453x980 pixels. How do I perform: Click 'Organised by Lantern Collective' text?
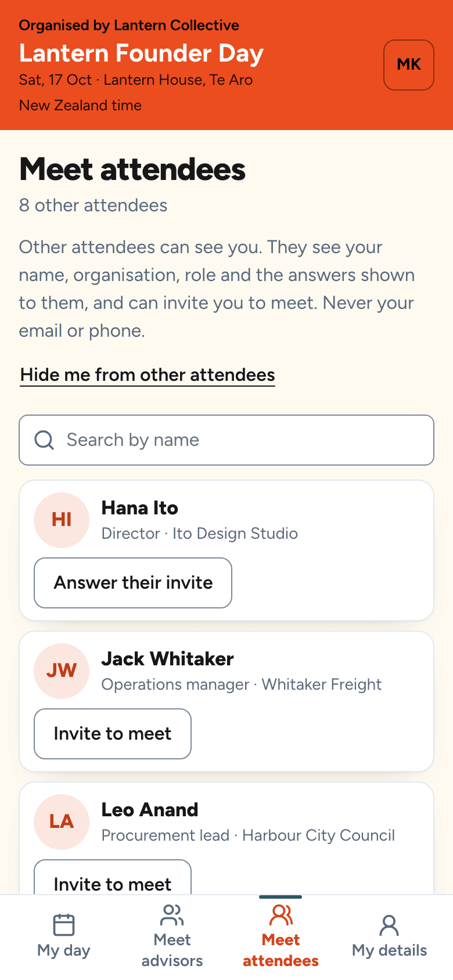pos(129,26)
